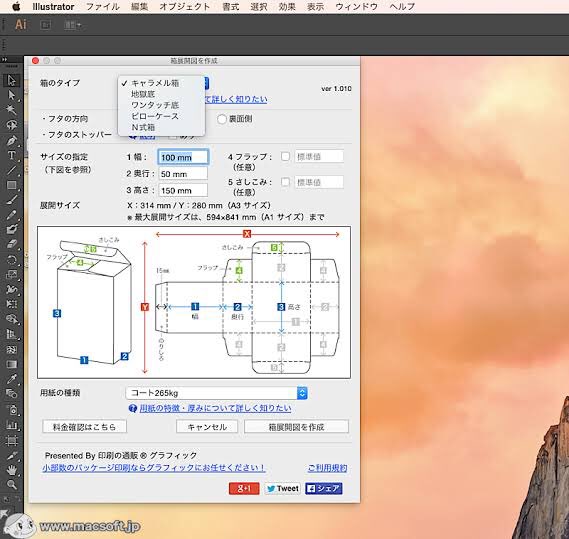Select the Type tool
The width and height of the screenshot is (569, 539).
coord(11,155)
